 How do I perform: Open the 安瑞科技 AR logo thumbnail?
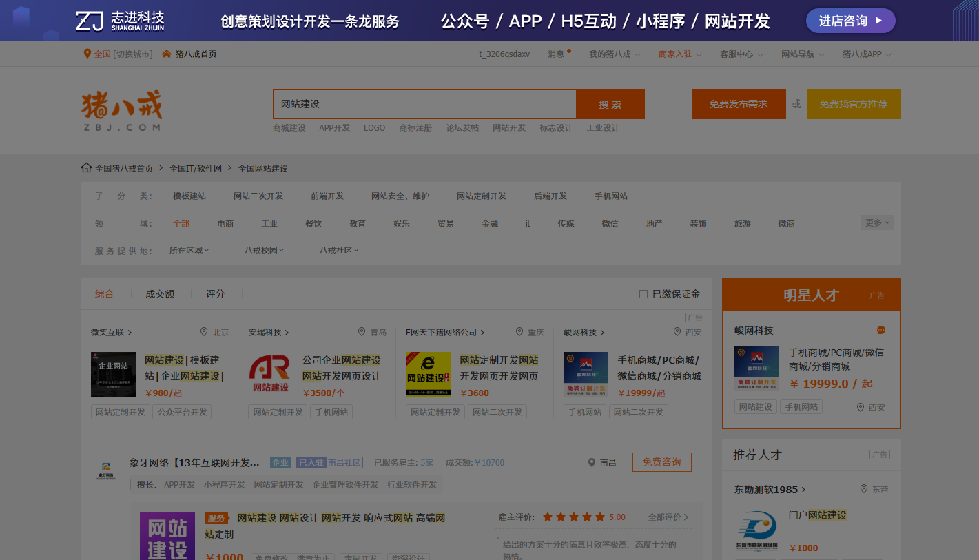(271, 374)
